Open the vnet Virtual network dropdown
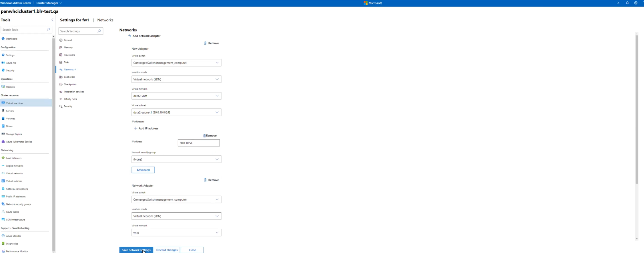This screenshot has height=253, width=644. coord(176,233)
